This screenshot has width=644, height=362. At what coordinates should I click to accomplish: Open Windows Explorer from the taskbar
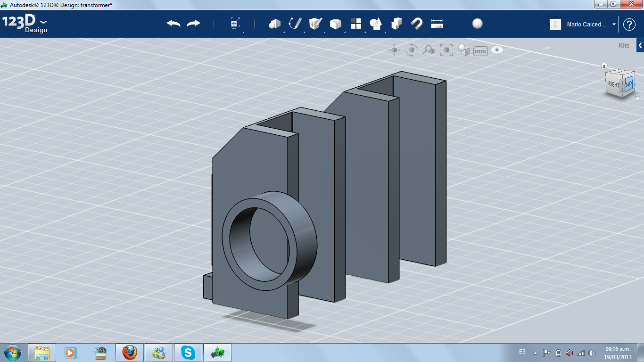tap(42, 353)
